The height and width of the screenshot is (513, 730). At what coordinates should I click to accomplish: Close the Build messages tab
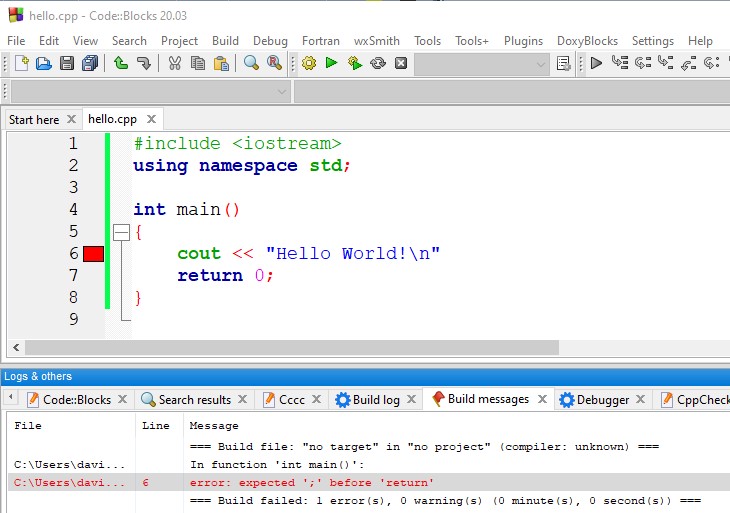[x=542, y=399]
